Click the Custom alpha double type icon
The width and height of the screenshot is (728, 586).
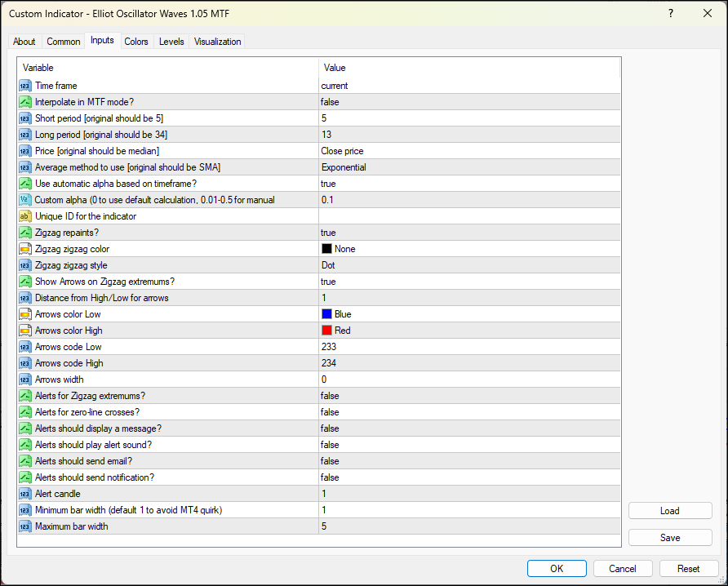coord(25,200)
